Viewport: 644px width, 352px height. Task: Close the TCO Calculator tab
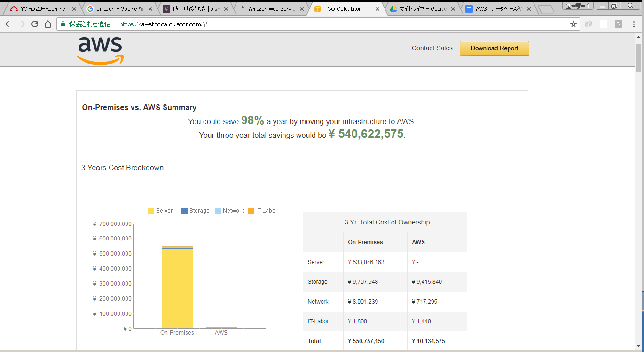(377, 9)
